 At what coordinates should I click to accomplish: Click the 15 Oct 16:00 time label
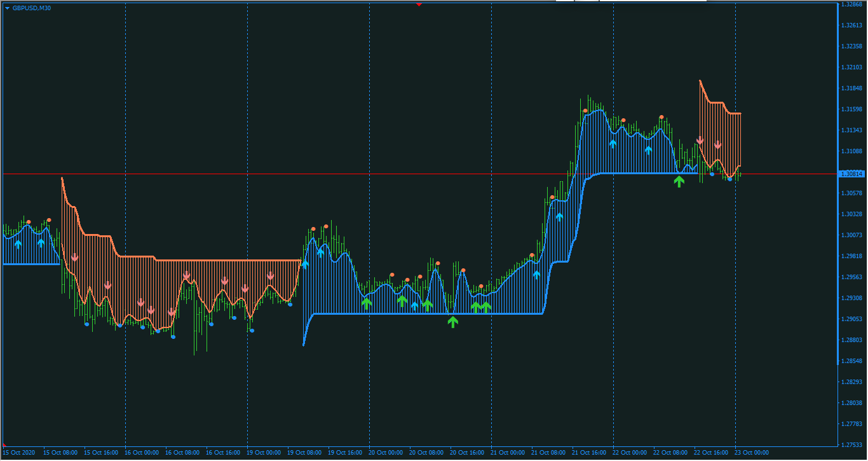101,453
